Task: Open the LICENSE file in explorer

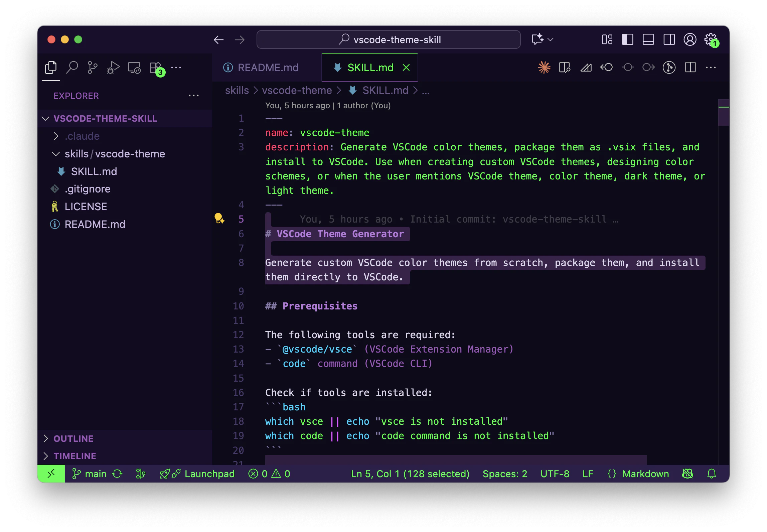Action: [x=125, y=207]
